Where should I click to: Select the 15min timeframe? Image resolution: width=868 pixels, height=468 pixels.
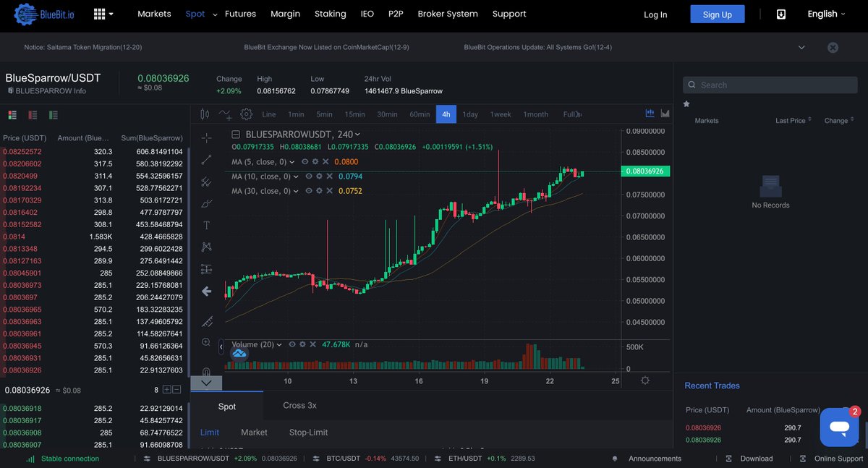[354, 114]
